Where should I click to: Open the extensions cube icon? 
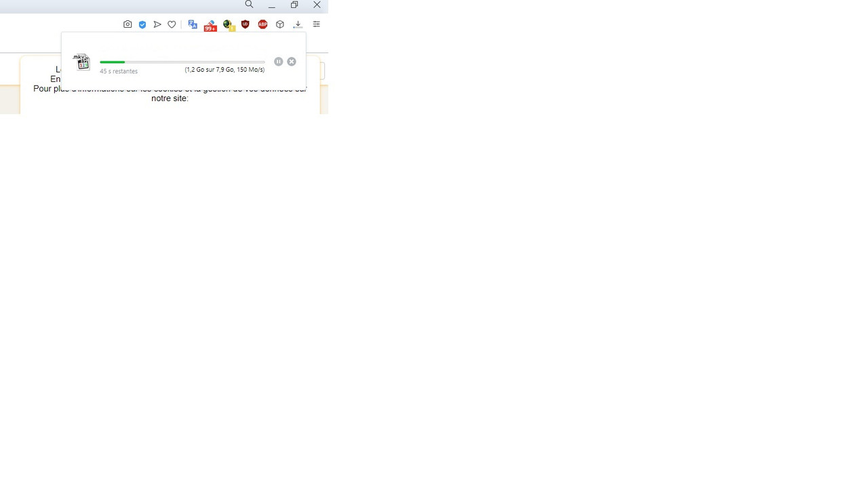280,24
